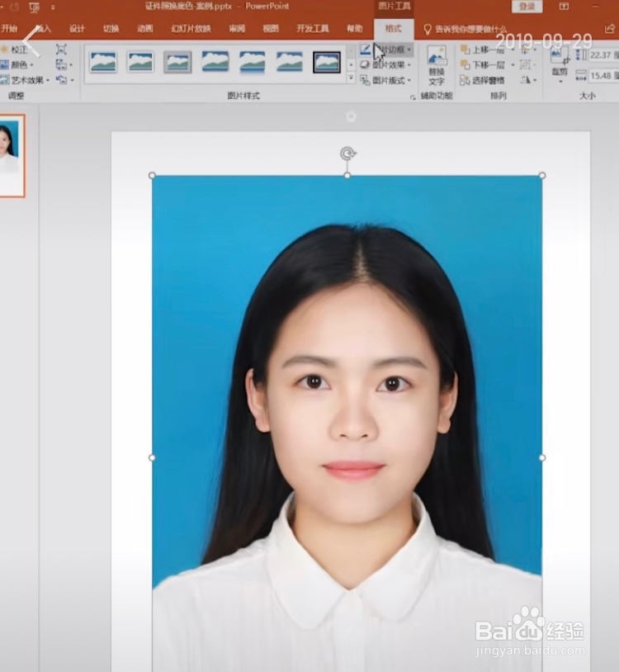Apply the fourth picture style thumbnail
This screenshot has width=619, height=672.
[x=215, y=62]
